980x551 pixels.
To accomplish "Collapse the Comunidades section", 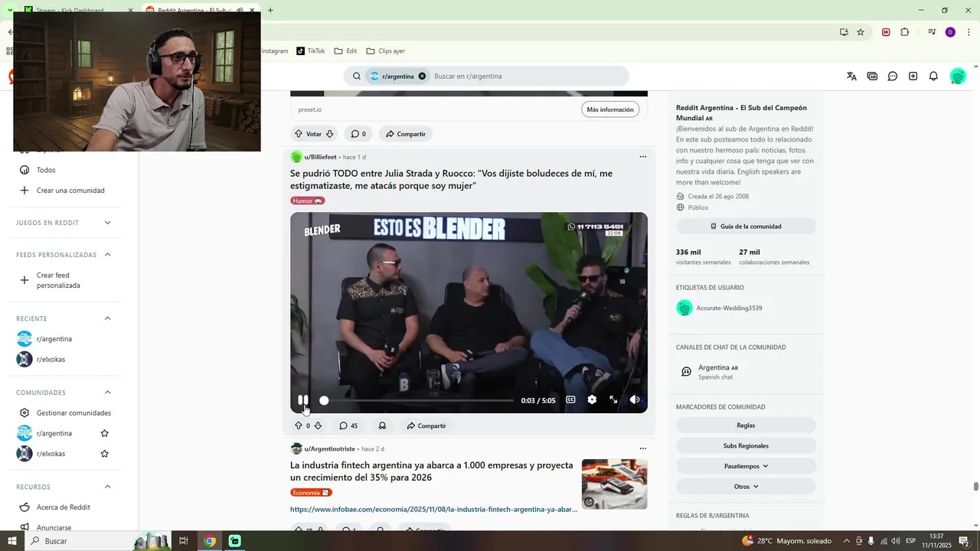I will coord(107,393).
